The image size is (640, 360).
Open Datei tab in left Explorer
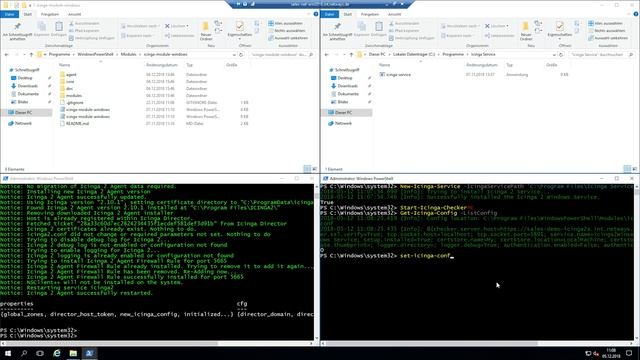9,14
